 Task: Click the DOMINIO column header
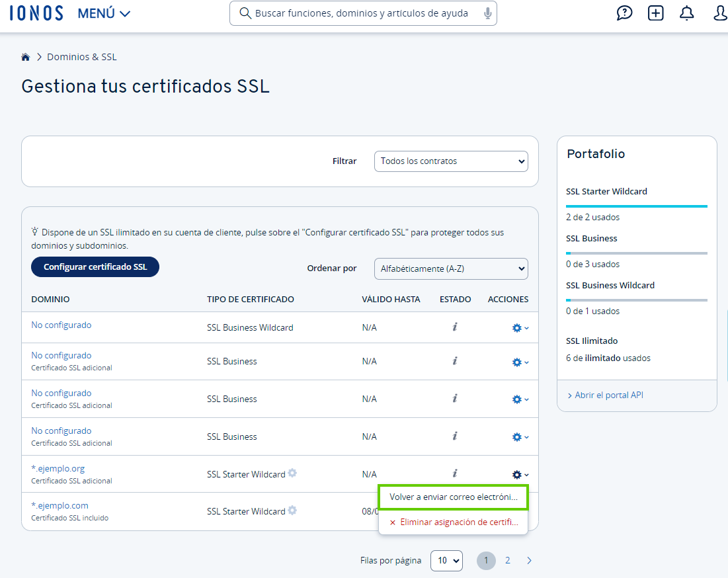coord(50,300)
